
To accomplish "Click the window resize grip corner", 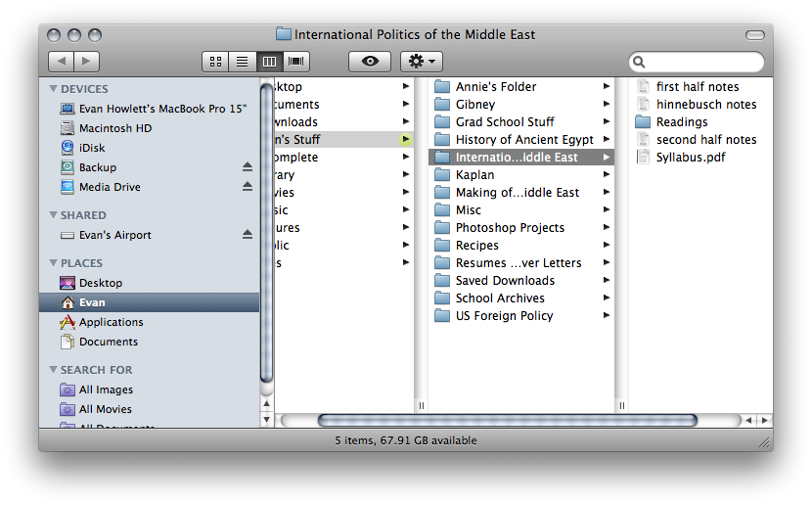I will [764, 441].
